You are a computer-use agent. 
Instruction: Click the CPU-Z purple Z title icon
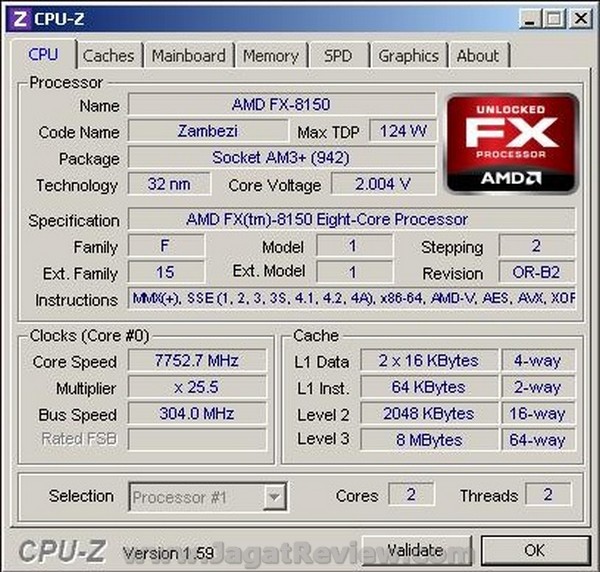(x=19, y=19)
